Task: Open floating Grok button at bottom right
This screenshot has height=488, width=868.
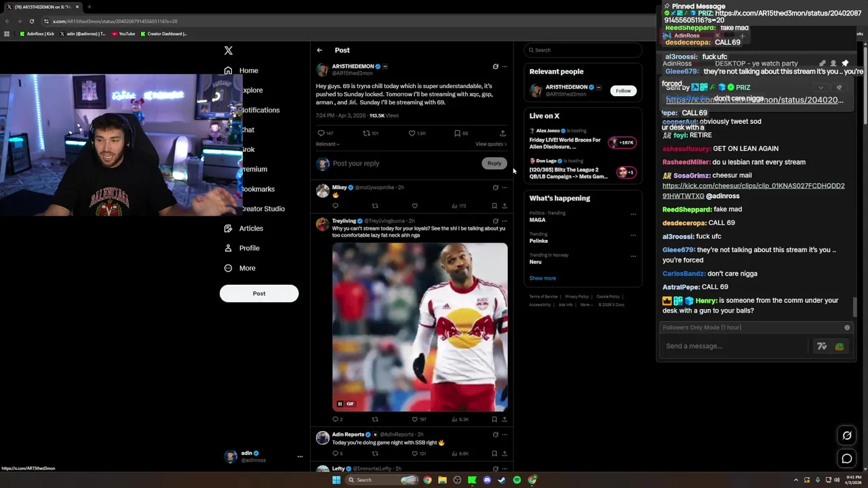Action: point(847,435)
